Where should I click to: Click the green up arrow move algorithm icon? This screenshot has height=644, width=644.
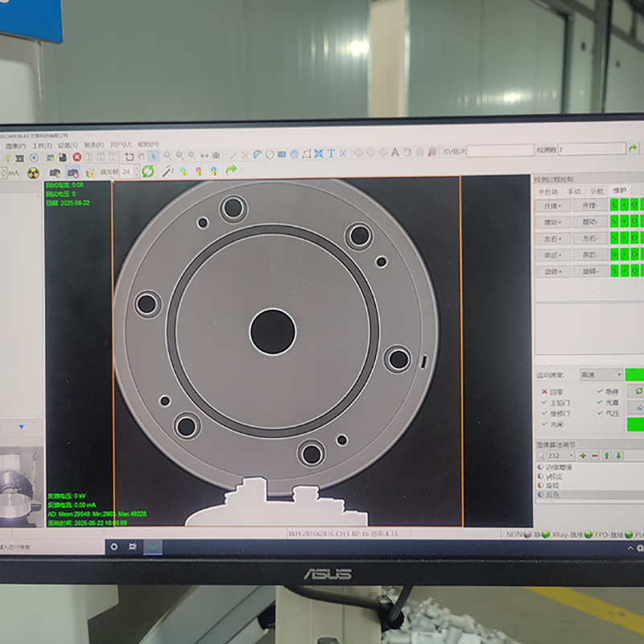[x=607, y=455]
